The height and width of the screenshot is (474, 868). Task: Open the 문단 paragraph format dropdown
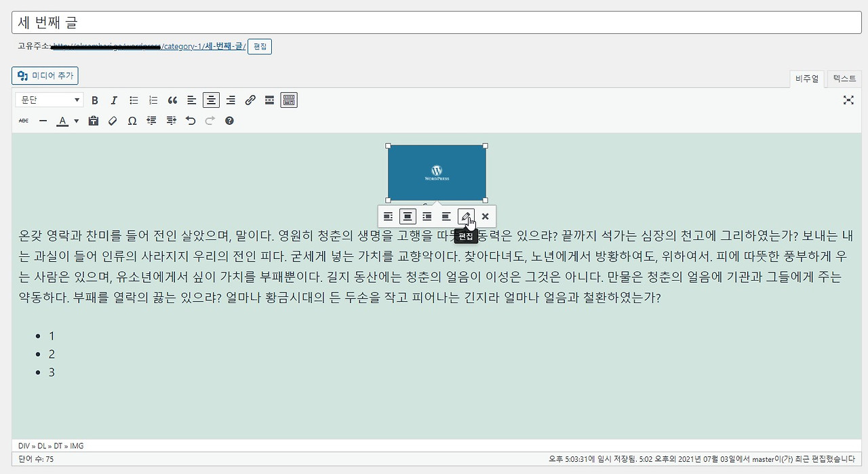point(50,100)
